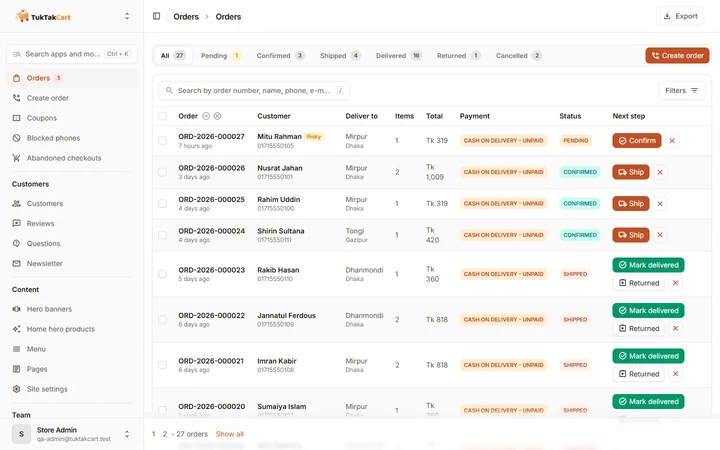Open Site settings

tap(72, 389)
